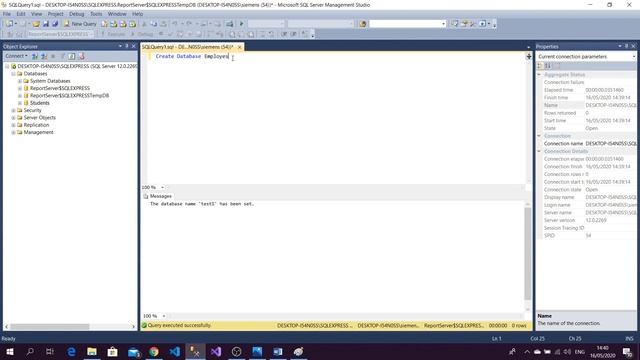Image resolution: width=640 pixels, height=360 pixels.
Task: Expand the Server Objects folder node
Action: tap(13, 118)
